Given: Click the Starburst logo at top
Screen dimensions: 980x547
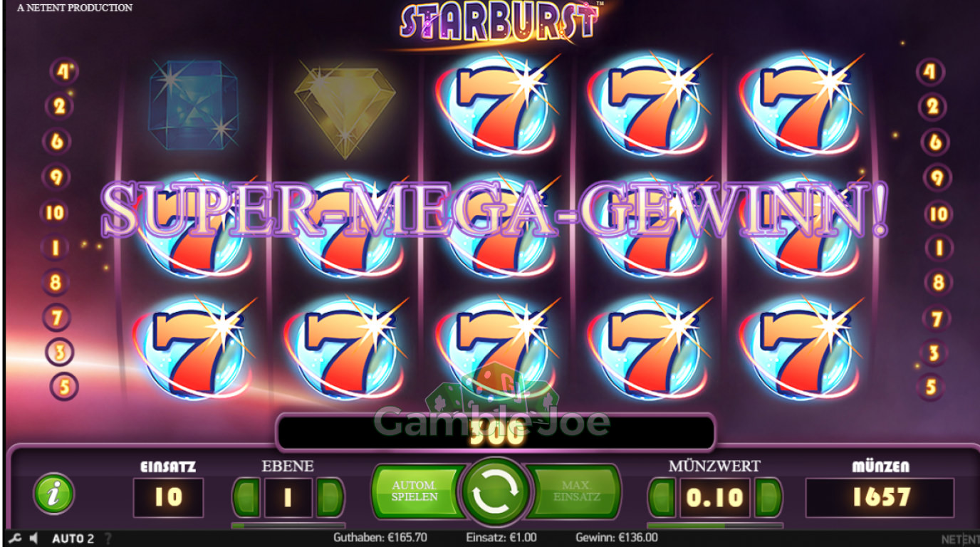Looking at the screenshot, I should coord(499,21).
